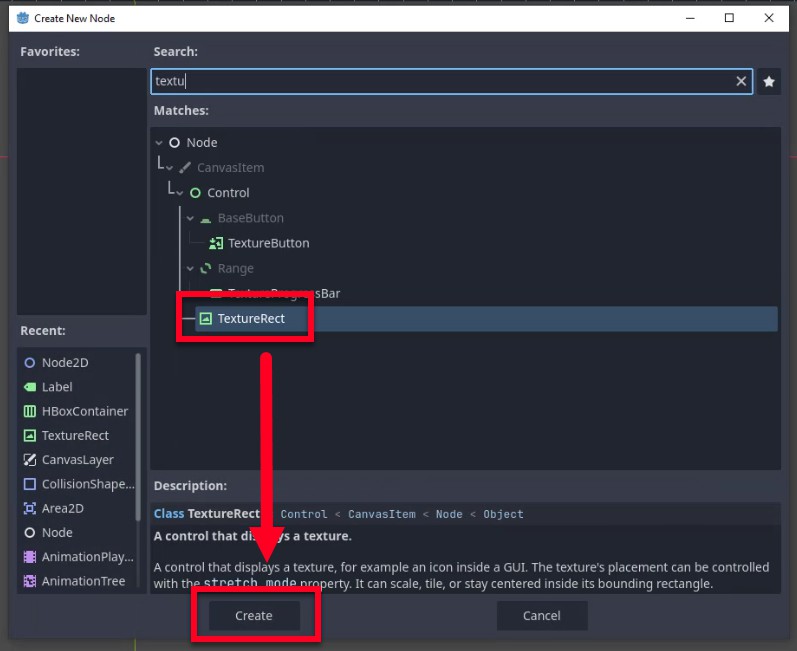Screen dimensions: 797x651
Task: Clear the search field with the X
Action: coord(741,81)
